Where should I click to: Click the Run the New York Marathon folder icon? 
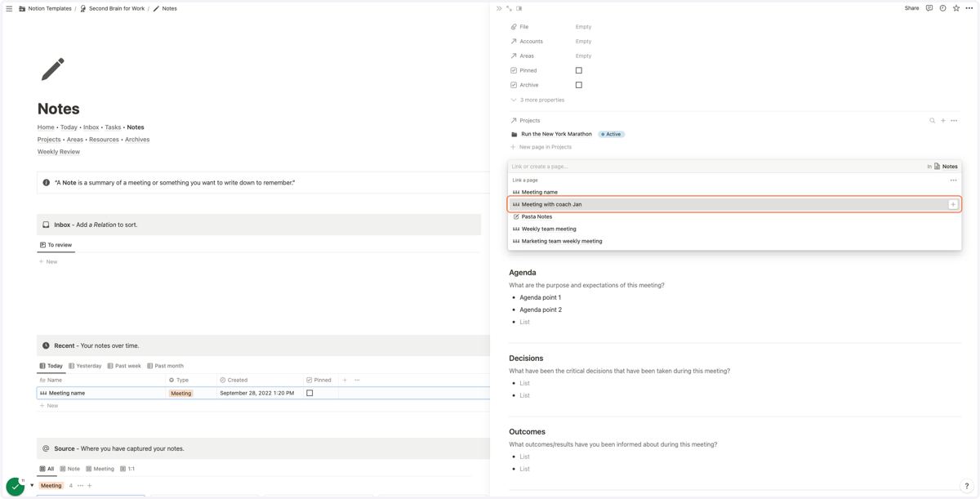coord(514,134)
